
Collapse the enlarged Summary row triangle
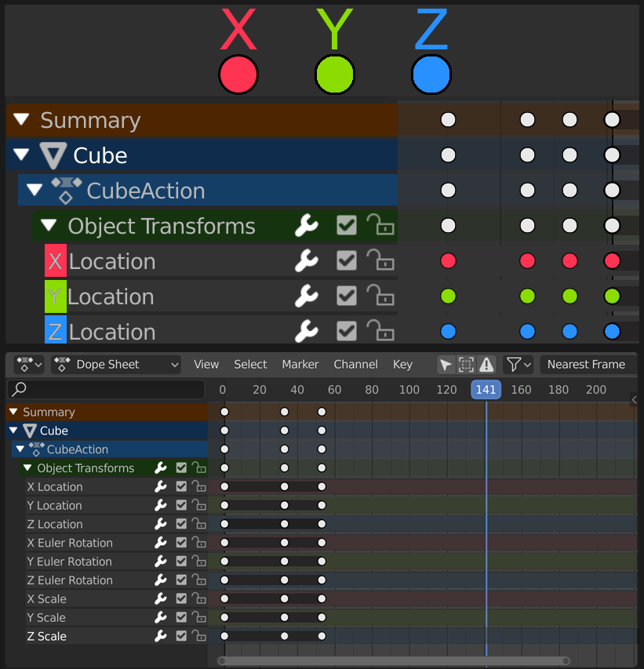point(21,119)
